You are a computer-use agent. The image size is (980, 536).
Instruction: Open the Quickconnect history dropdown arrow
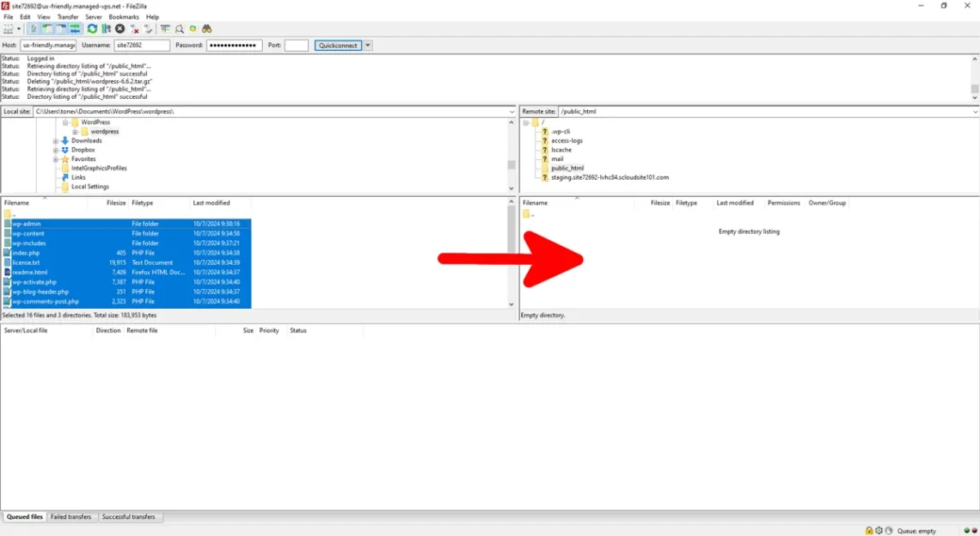(x=368, y=46)
